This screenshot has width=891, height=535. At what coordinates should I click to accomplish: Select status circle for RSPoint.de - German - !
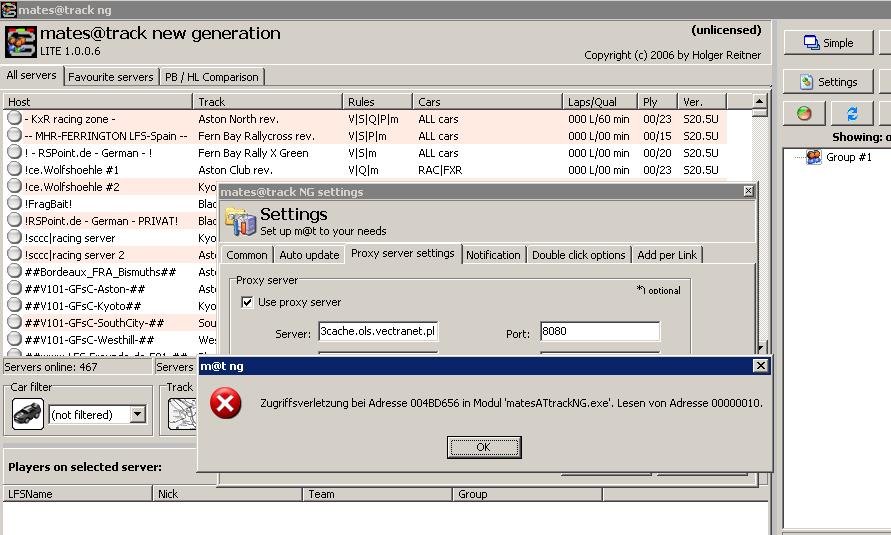(x=14, y=152)
